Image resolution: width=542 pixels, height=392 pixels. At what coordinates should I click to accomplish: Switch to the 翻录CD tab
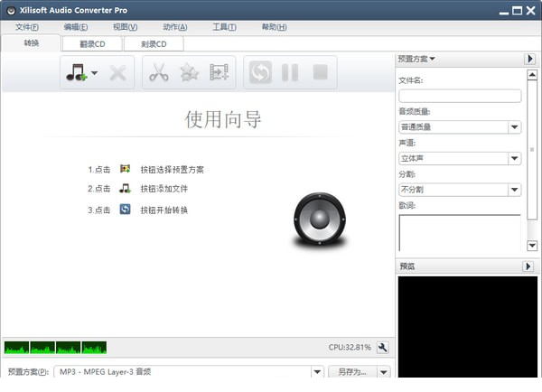[x=92, y=44]
